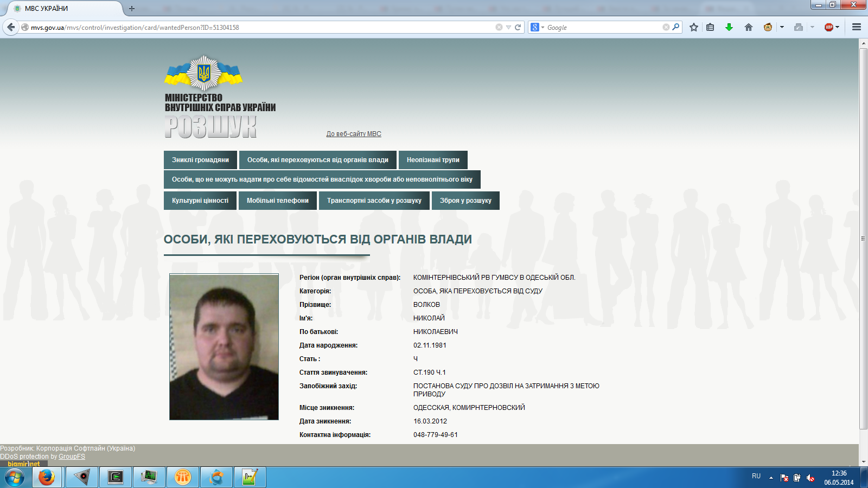
Task: Open Downloads via the green arrow icon
Action: pos(729,27)
